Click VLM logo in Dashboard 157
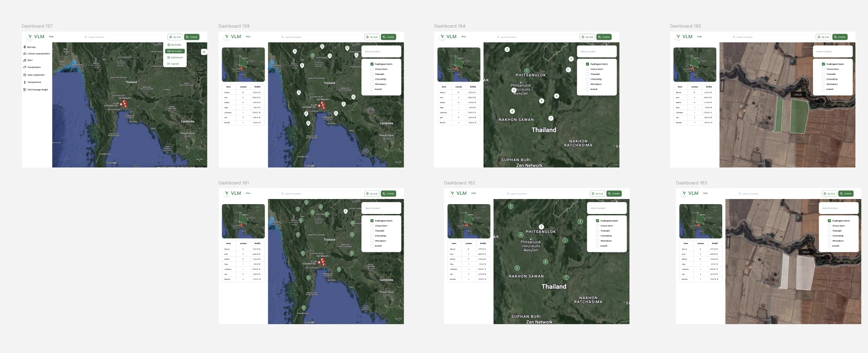Image resolution: width=868 pixels, height=353 pixels. click(x=36, y=36)
